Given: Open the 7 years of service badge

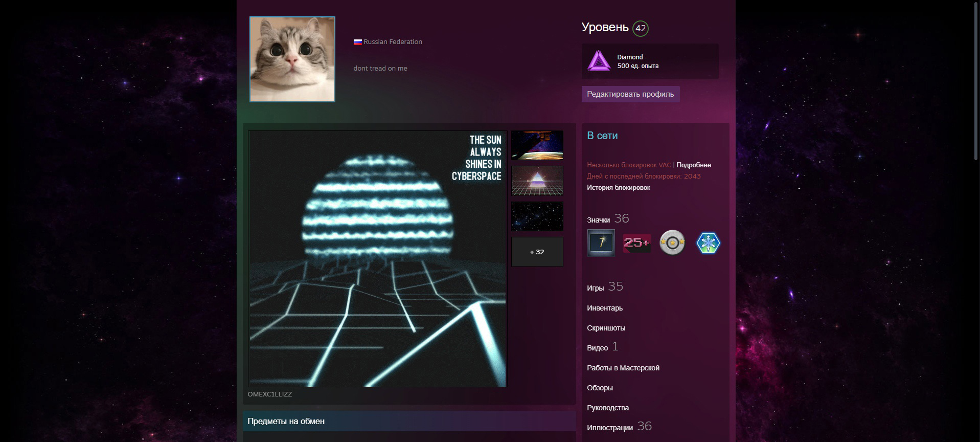Looking at the screenshot, I should click(x=601, y=242).
